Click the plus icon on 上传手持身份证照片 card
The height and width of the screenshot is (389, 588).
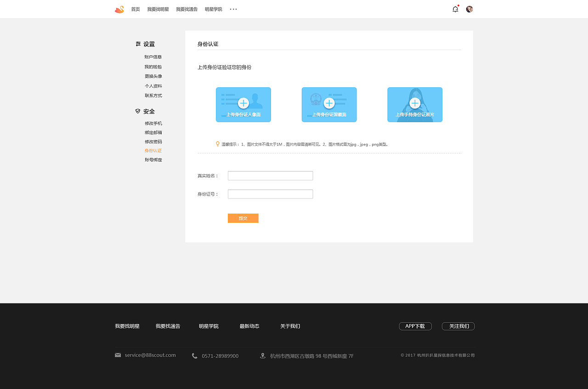tap(415, 103)
